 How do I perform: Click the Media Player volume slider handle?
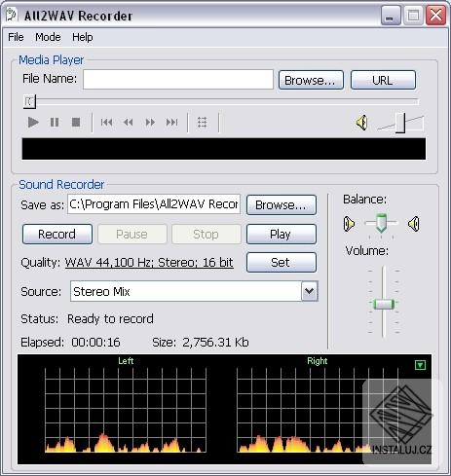401,123
